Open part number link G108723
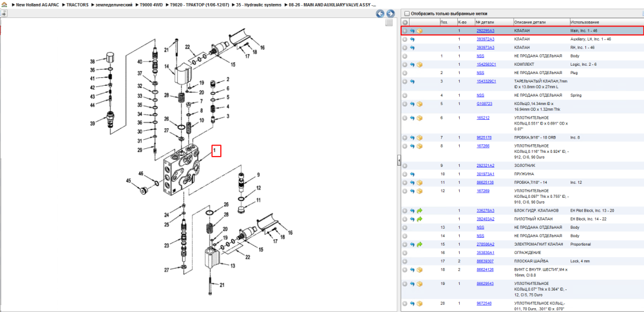The height and width of the screenshot is (312, 644). pos(484,104)
